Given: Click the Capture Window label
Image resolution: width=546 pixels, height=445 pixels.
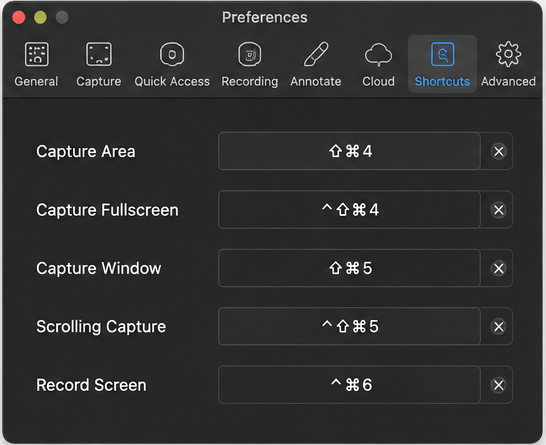Looking at the screenshot, I should [99, 268].
